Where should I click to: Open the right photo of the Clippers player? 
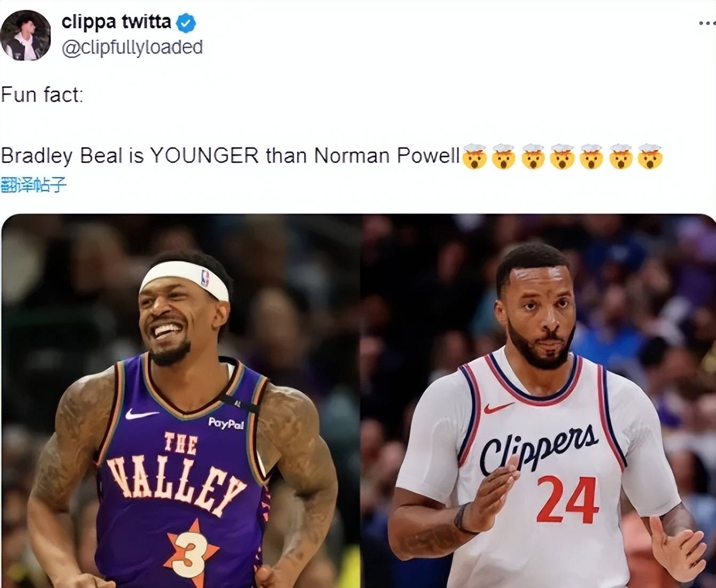(x=539, y=401)
